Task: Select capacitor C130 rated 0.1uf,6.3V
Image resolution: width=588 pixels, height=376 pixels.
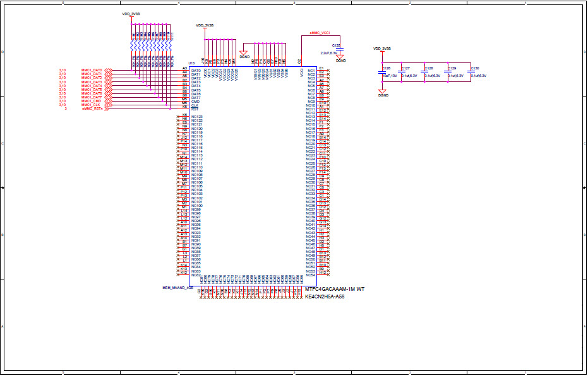Action: (x=471, y=72)
